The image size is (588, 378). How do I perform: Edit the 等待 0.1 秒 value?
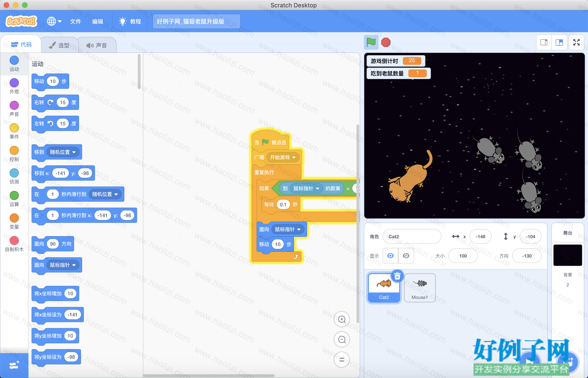(x=283, y=204)
